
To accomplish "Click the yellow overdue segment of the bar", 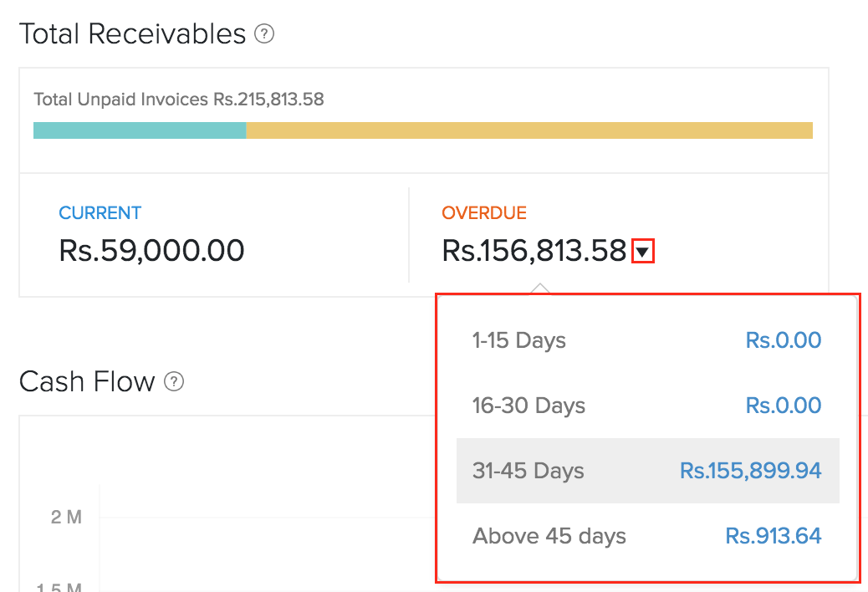I will (528, 130).
